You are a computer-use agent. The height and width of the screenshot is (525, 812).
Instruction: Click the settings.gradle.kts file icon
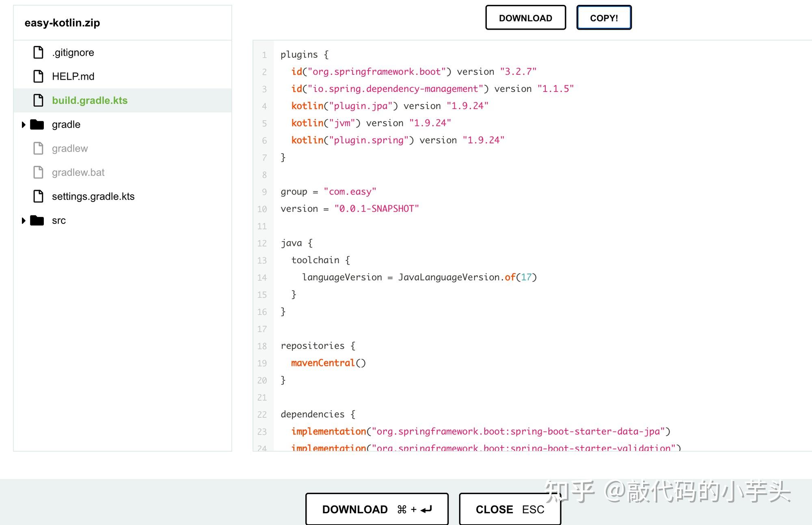(x=38, y=196)
